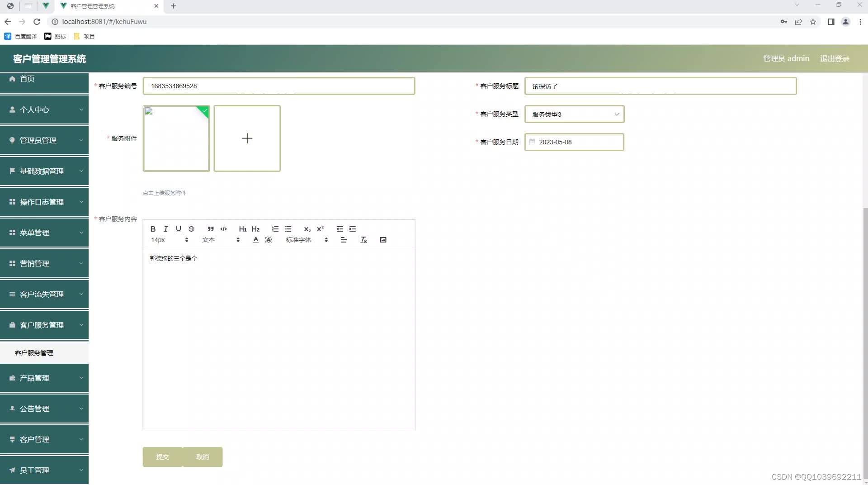This screenshot has width=868, height=485.
Task: Go back in browser history
Action: coord(8,22)
